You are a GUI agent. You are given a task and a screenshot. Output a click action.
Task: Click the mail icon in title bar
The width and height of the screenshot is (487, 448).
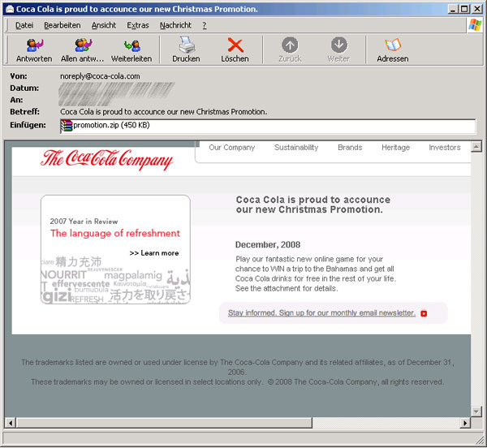tap(9, 9)
